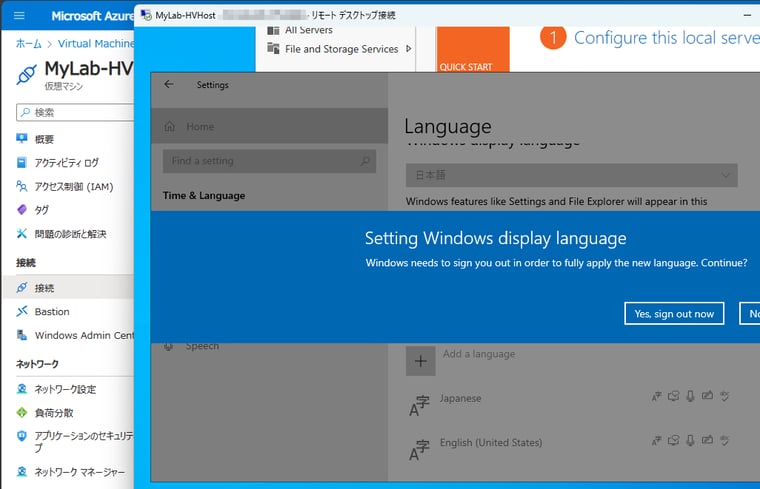Open タグ menu item

[42, 210]
